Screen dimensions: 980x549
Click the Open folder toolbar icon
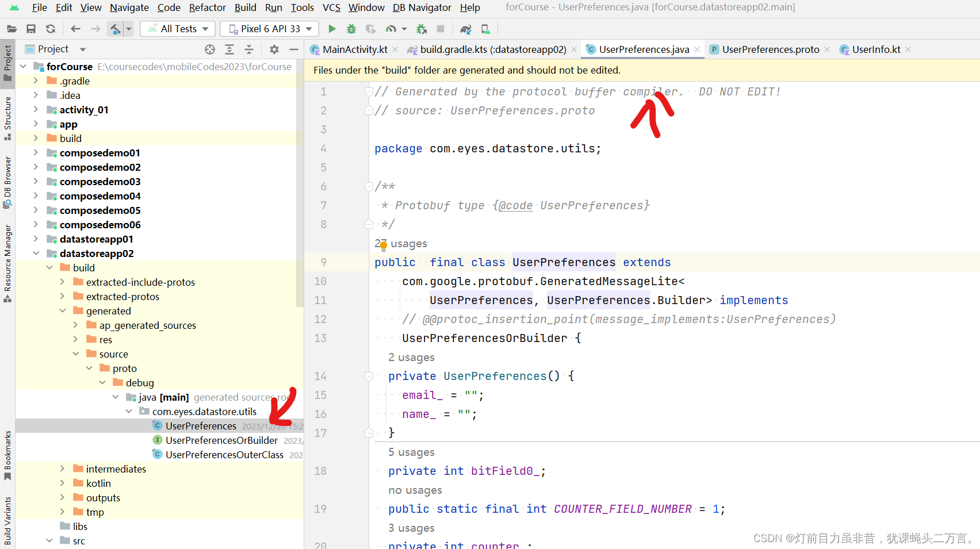12,29
